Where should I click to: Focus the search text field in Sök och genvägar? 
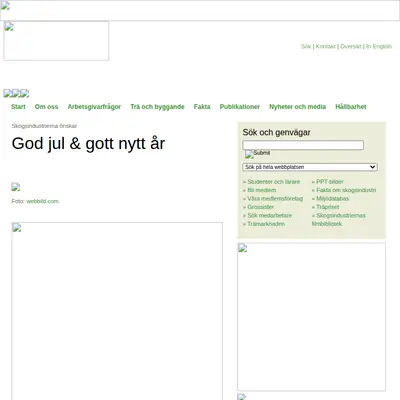tap(303, 145)
